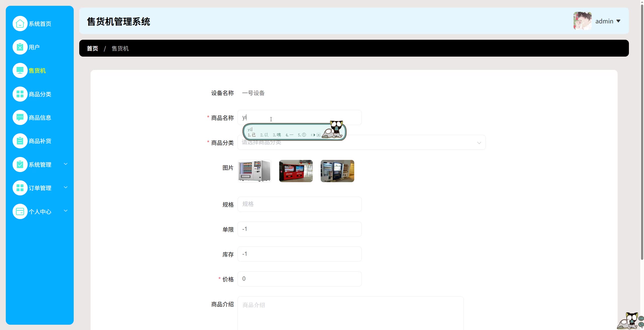Click the 用户 sidebar icon
644x330 pixels.
coord(20,47)
